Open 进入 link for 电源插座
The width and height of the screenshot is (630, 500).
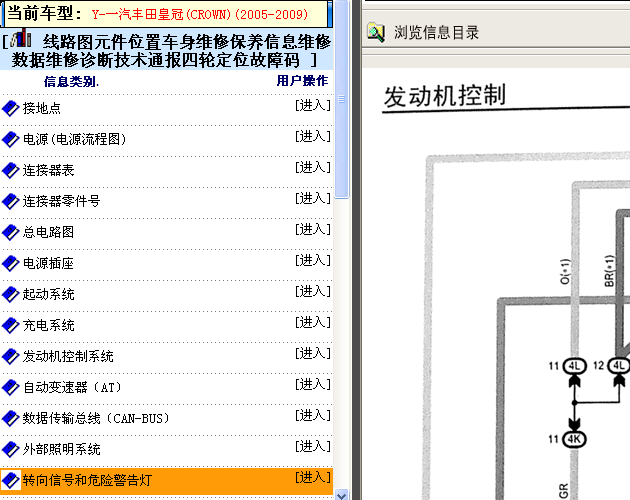pyautogui.click(x=313, y=260)
